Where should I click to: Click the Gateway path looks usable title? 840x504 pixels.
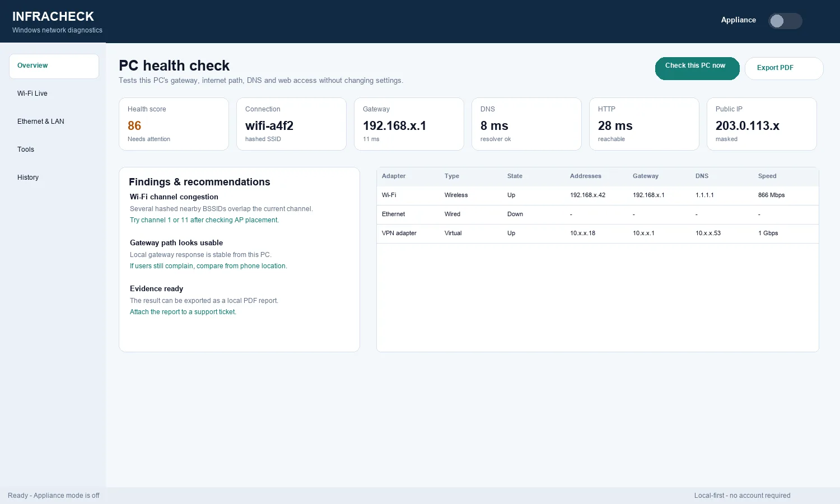176,242
